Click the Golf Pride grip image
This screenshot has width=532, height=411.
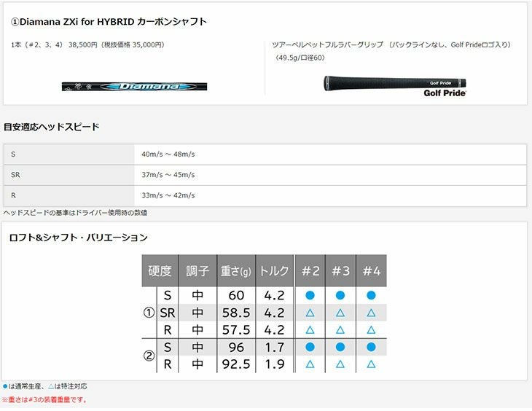point(394,82)
